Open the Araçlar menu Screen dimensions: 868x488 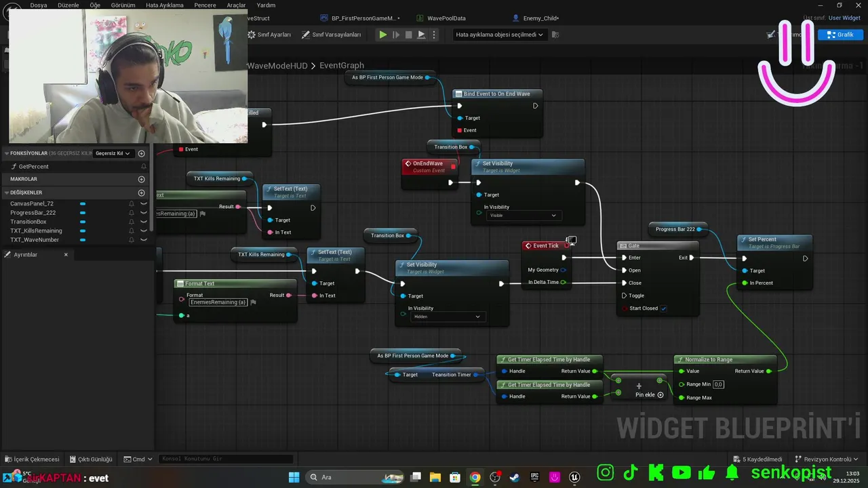[237, 5]
